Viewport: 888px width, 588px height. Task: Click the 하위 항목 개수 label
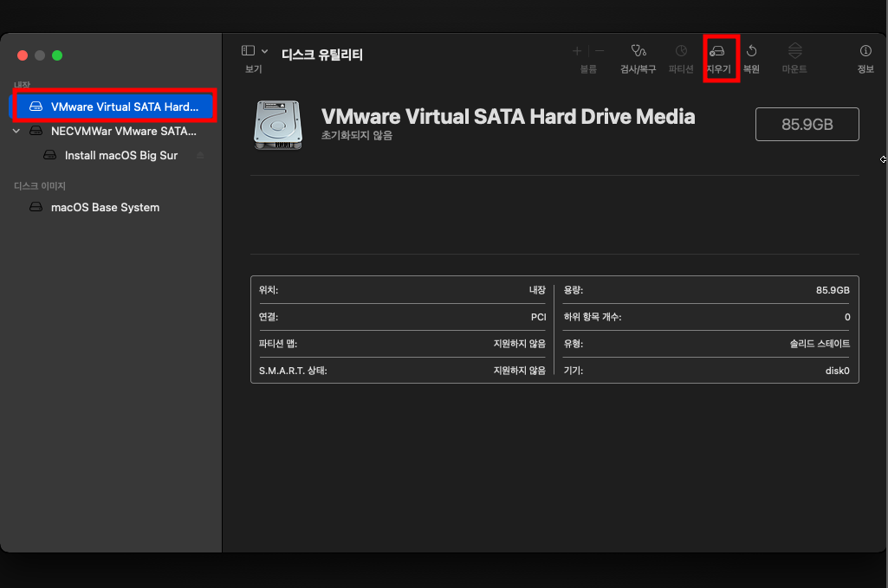click(x=593, y=317)
